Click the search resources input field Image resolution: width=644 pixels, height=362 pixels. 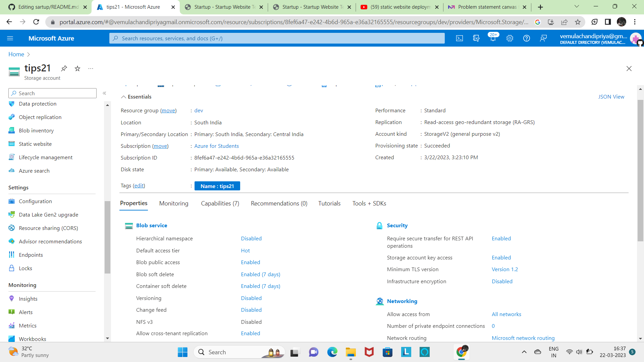point(277,38)
